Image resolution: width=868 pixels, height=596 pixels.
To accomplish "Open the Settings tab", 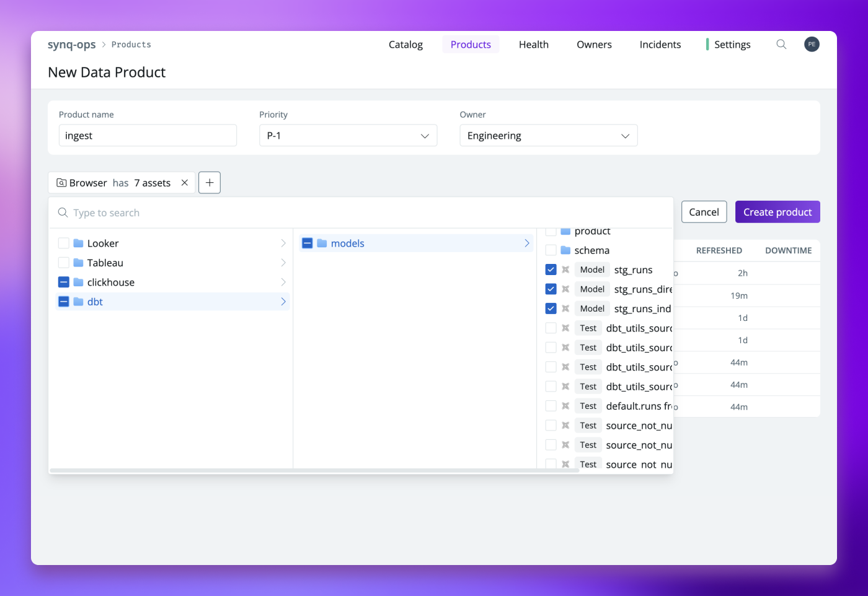I will click(732, 45).
